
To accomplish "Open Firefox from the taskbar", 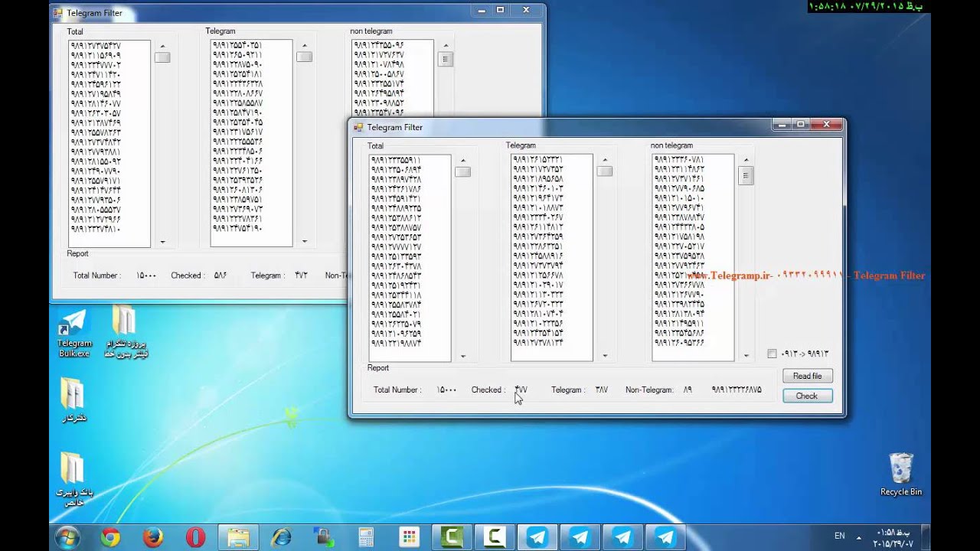I will pyautogui.click(x=153, y=537).
